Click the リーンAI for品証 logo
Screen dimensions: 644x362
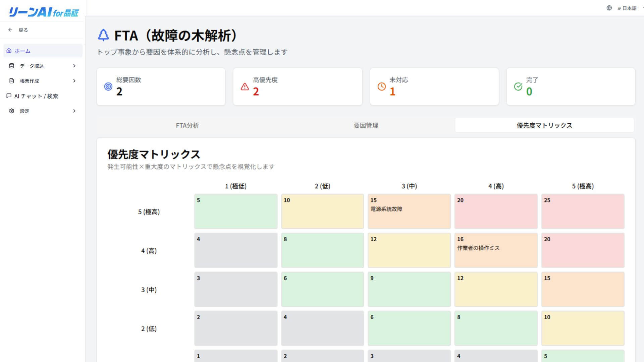(43, 12)
